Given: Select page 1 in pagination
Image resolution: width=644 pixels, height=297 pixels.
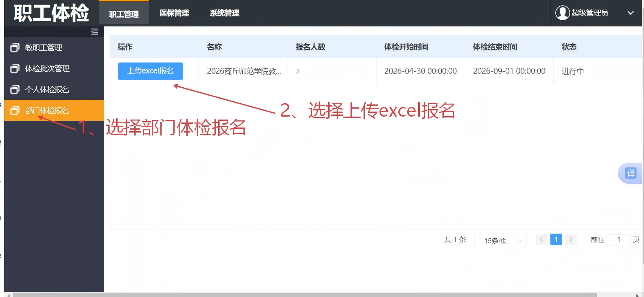Looking at the screenshot, I should click(556, 240).
